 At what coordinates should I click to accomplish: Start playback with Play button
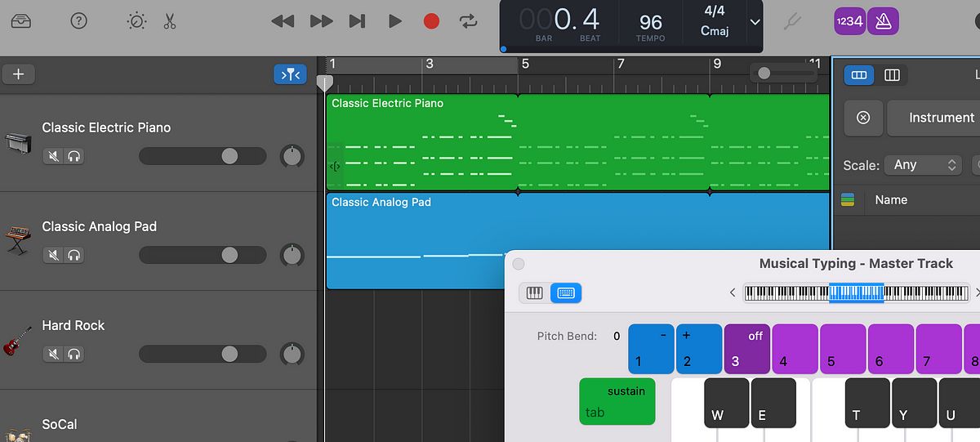click(395, 21)
